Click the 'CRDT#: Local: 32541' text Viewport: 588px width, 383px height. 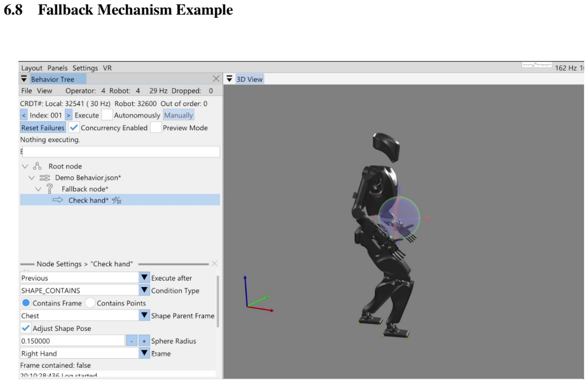coord(54,104)
